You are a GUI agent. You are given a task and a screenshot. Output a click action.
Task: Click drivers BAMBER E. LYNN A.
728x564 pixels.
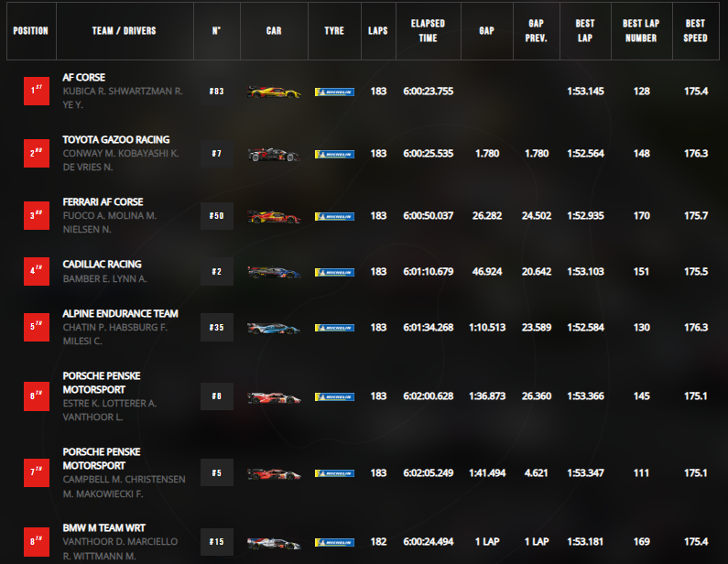pos(105,279)
